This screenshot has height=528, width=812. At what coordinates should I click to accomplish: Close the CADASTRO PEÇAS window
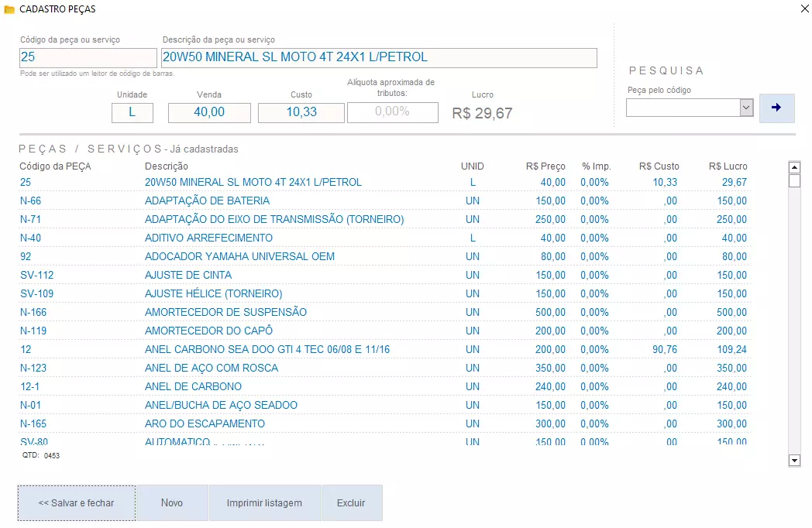(x=804, y=9)
